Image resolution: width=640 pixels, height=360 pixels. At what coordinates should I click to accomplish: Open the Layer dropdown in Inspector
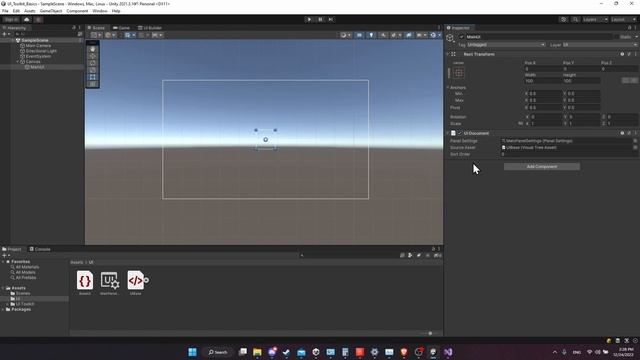point(600,45)
